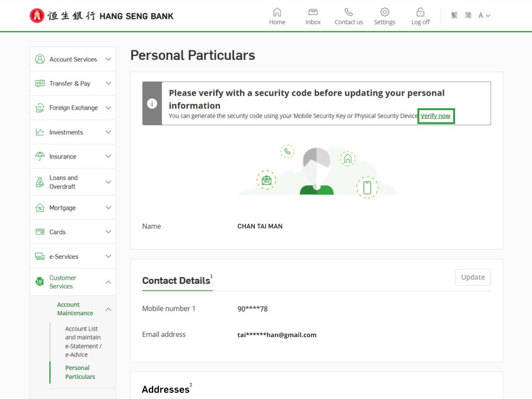Open Settings gear icon

pyautogui.click(x=384, y=12)
